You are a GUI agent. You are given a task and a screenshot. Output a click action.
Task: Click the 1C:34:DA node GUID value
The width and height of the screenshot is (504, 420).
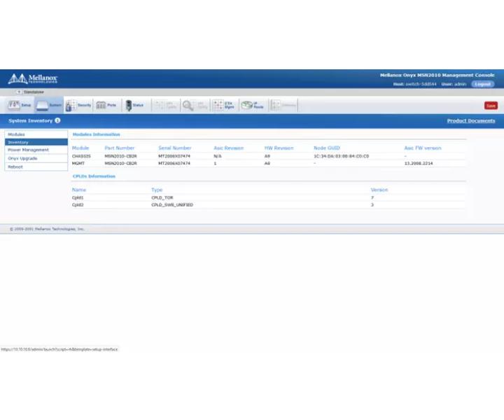click(x=341, y=156)
